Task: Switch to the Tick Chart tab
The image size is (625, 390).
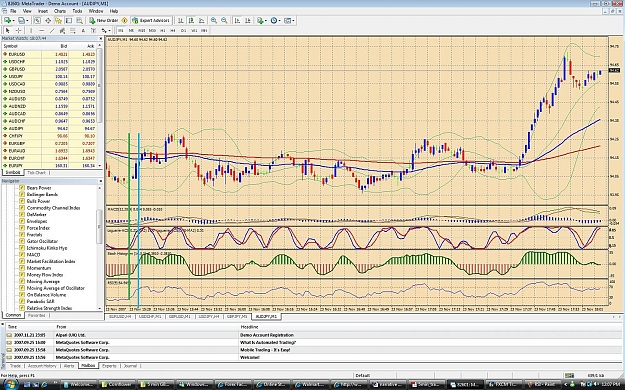Action: point(36,173)
